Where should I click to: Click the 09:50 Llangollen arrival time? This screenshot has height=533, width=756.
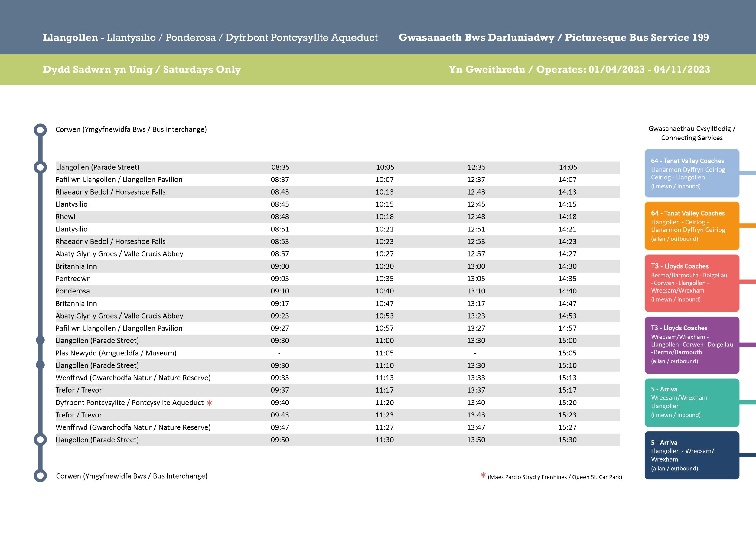pos(280,440)
